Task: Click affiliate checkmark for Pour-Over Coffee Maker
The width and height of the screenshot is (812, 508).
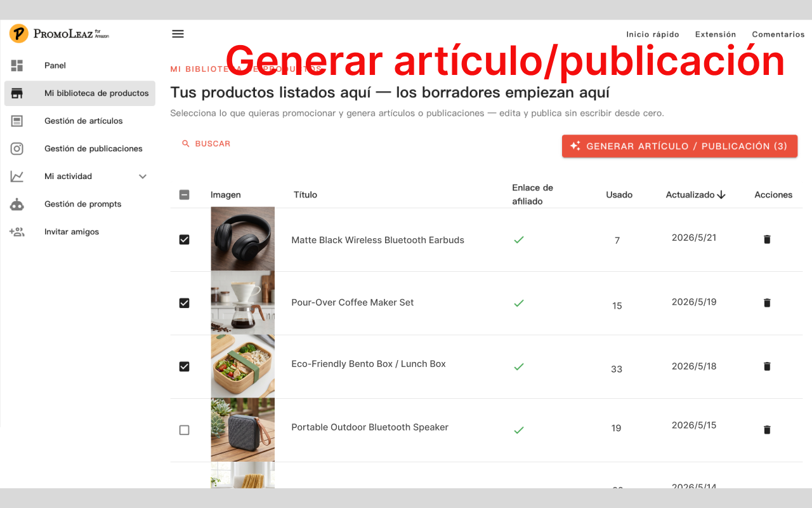Action: pyautogui.click(x=519, y=304)
